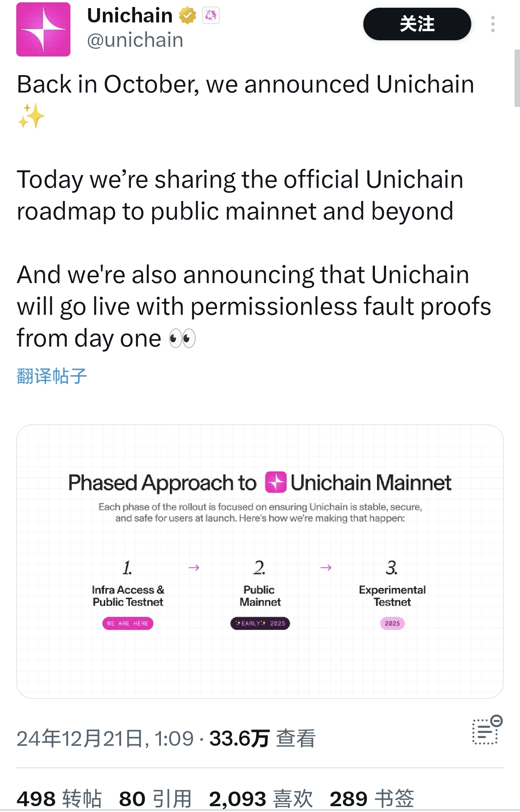Viewport: 520px width, 812px height.
Task: Click the reader view list icon
Action: coord(486,730)
